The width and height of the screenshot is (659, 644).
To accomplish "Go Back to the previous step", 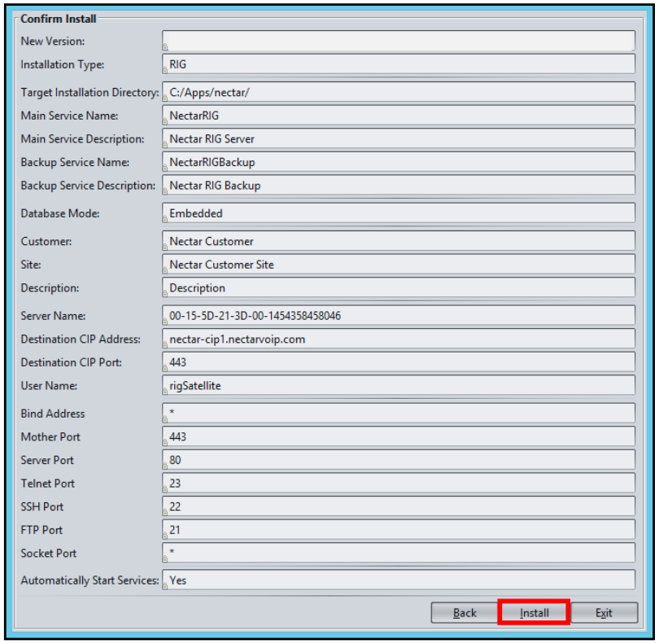I will tap(465, 612).
